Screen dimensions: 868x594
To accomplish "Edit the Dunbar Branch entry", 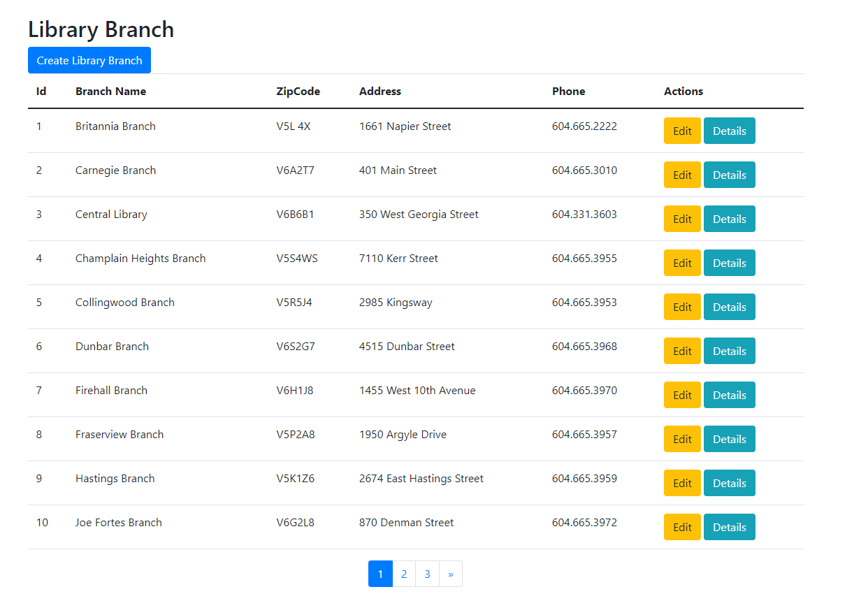I will pos(682,351).
